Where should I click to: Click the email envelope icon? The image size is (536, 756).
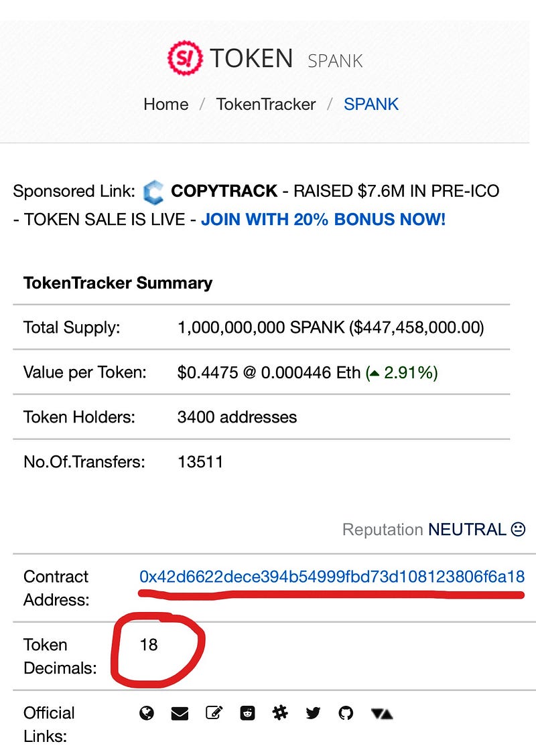(180, 713)
